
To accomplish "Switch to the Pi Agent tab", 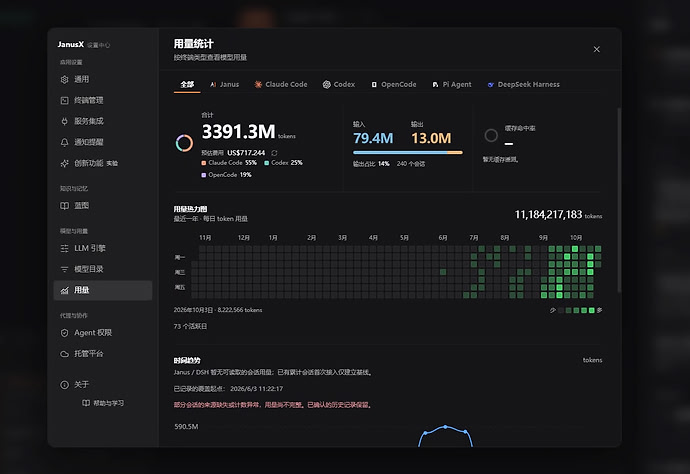I will (x=451, y=85).
